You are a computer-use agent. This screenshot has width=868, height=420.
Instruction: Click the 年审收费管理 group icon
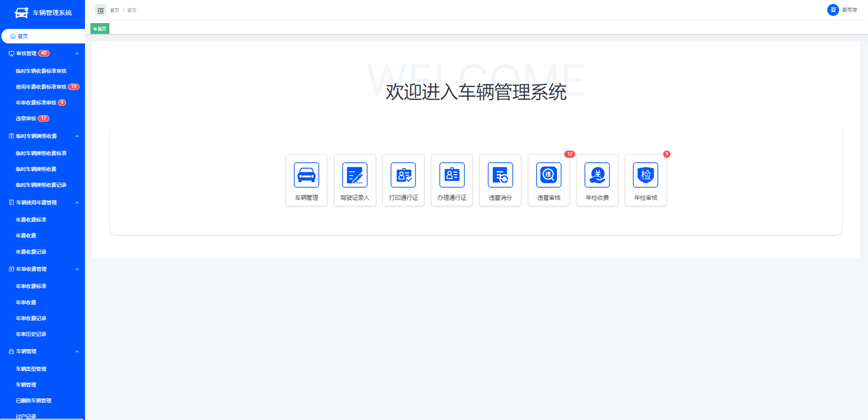(x=11, y=269)
